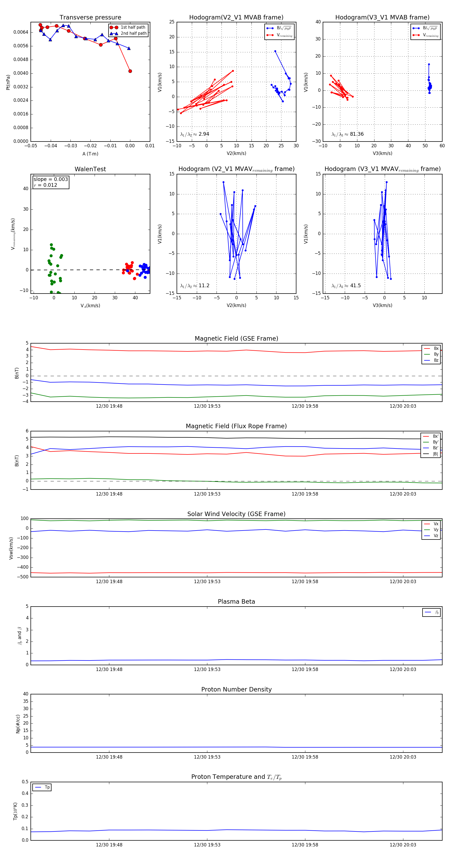The image size is (473, 868).
Task: Click '12/30 20:03' tick under Proton Temperature plot
Action: point(403,845)
